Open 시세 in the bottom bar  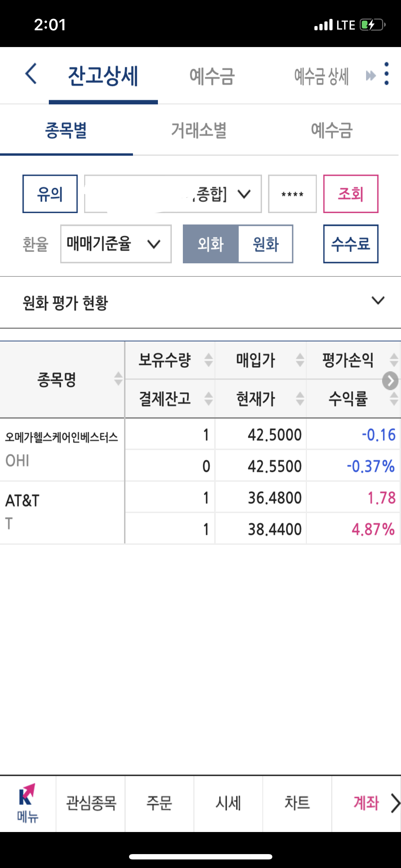[x=228, y=804]
